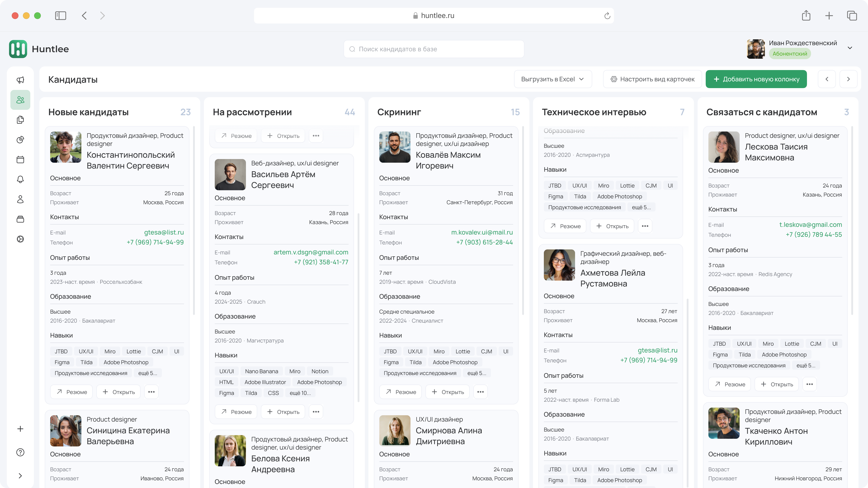Click email link gtesa@list.ru on Константинопольский card

tap(164, 232)
